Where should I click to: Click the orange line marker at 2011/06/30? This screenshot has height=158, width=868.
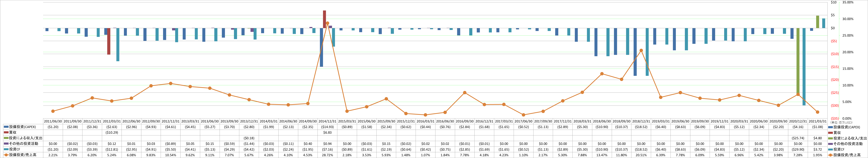click(53, 111)
